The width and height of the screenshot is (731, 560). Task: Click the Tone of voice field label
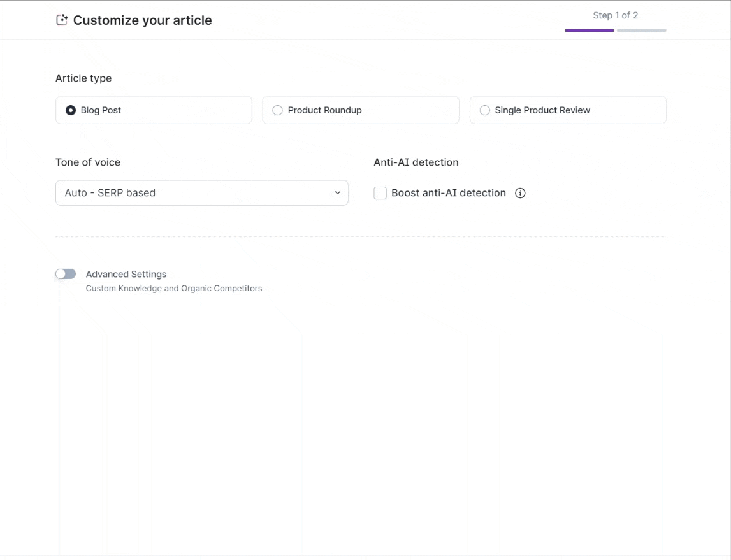88,162
